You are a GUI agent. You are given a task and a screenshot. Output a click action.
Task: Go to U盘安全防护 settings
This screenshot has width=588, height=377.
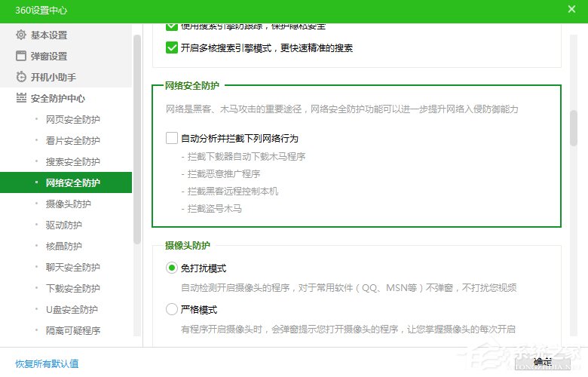click(x=72, y=310)
